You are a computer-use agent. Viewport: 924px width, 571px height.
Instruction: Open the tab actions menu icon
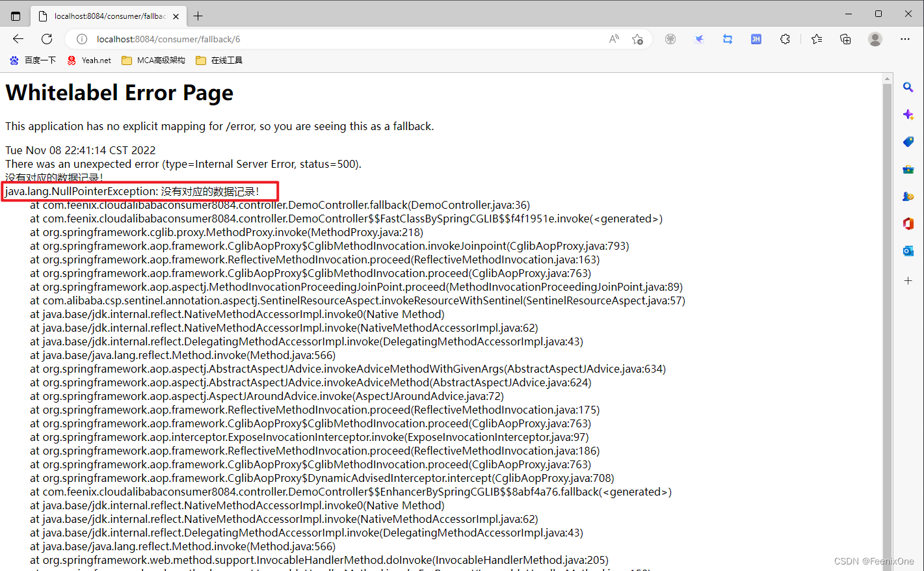point(16,16)
